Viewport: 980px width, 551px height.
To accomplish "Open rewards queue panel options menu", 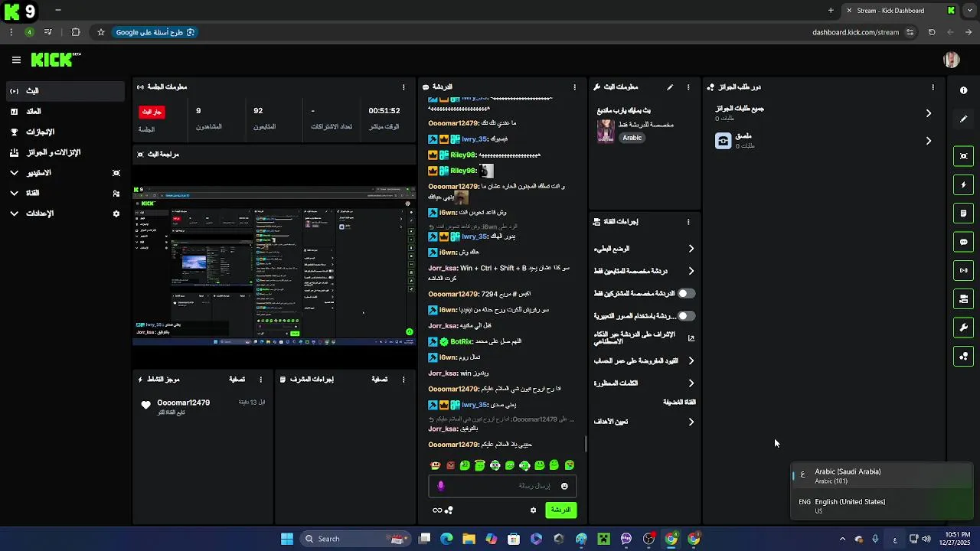I will click(933, 87).
